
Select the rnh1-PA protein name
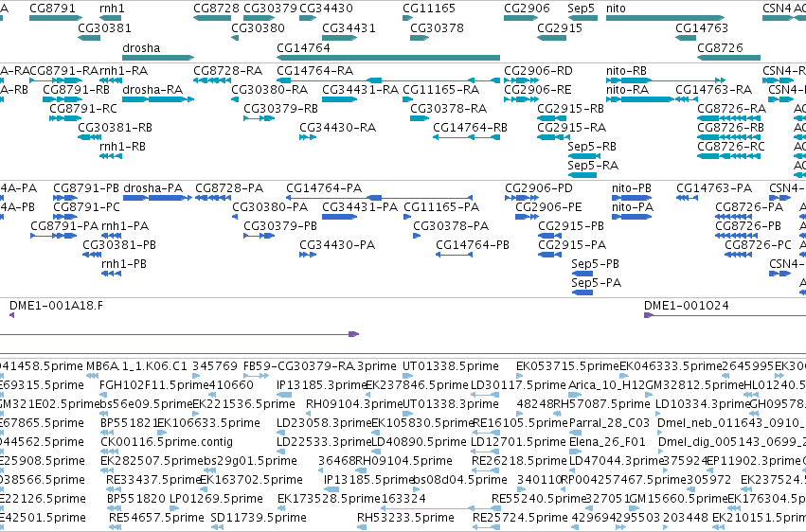tap(125, 226)
